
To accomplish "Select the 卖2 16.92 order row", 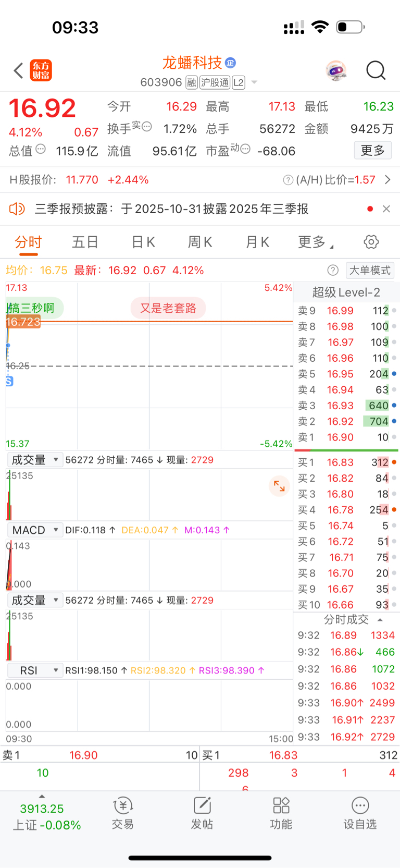I will click(x=347, y=421).
